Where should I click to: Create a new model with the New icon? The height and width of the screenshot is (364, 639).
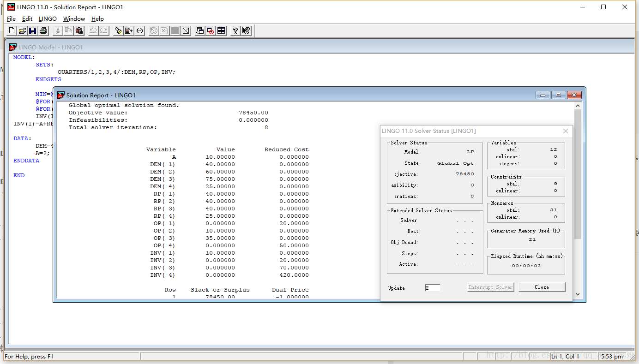pyautogui.click(x=12, y=31)
